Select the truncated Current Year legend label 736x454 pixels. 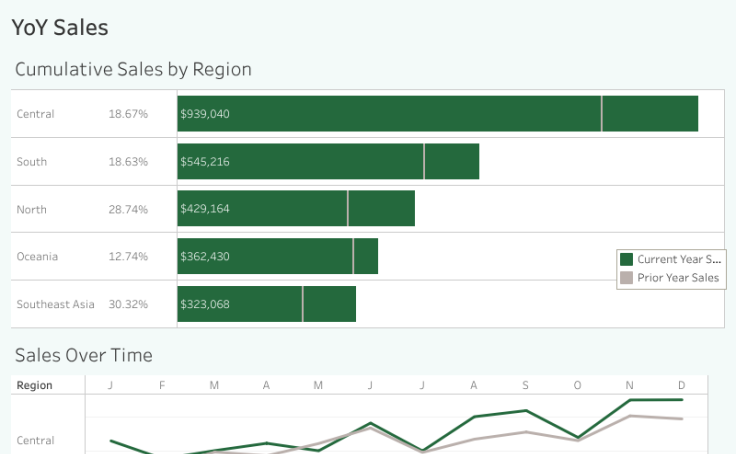coord(678,260)
